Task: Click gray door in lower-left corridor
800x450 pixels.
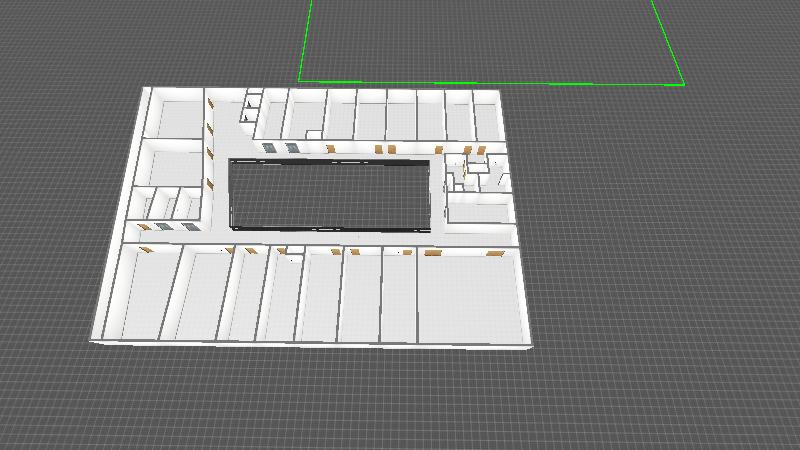Action: tap(161, 228)
